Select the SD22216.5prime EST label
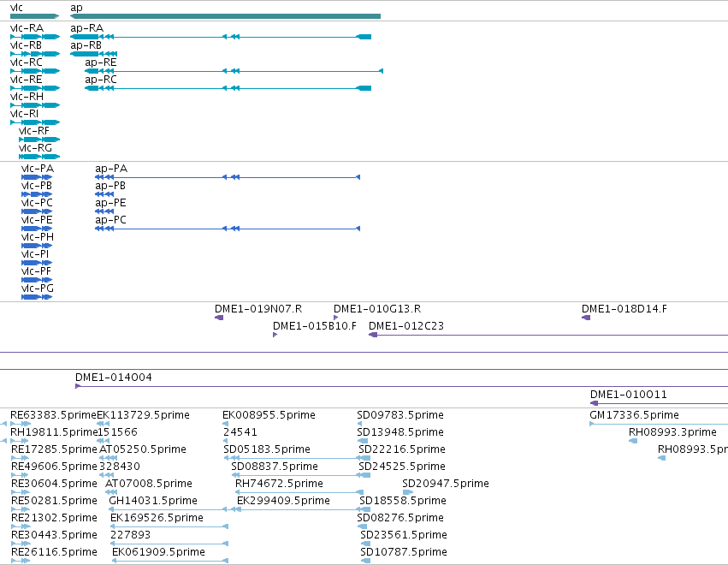The width and height of the screenshot is (728, 565). (x=402, y=449)
